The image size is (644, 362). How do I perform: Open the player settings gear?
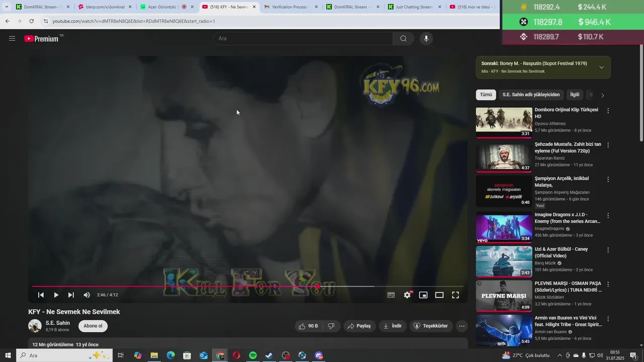[x=407, y=295]
